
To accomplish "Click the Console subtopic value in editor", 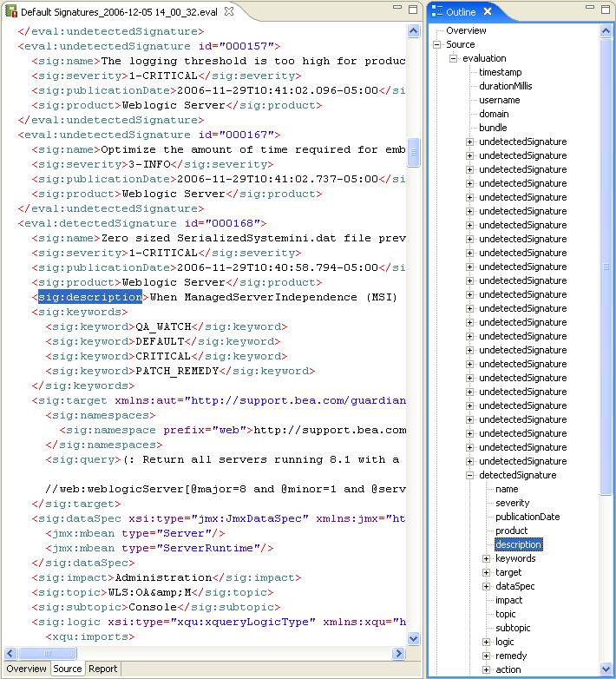I will click(153, 607).
